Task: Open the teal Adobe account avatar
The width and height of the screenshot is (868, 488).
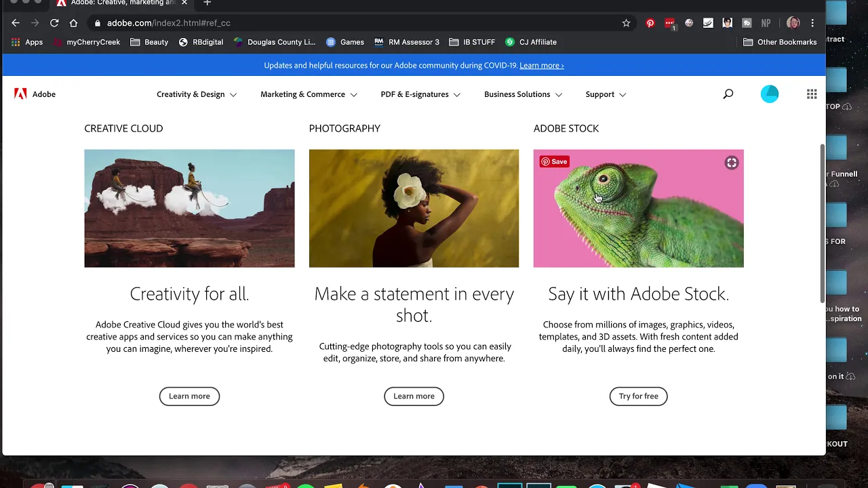Action: click(x=770, y=94)
